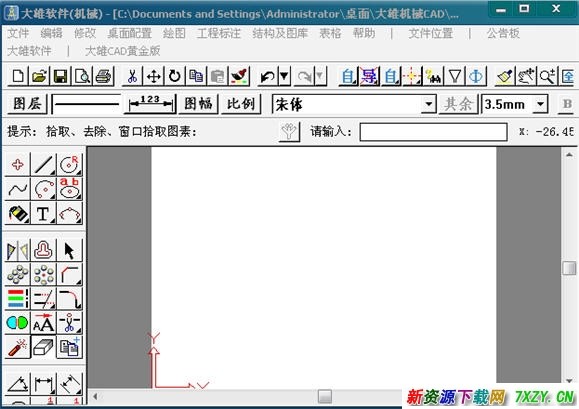Open the Undo history dropdown arrow
579x409 pixels.
pos(284,76)
